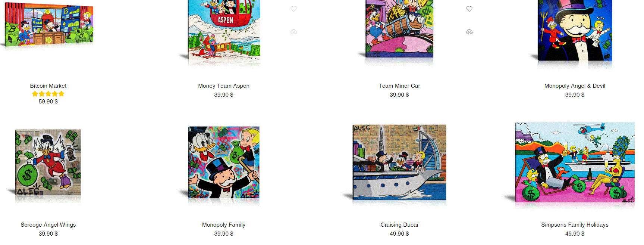The width and height of the screenshot is (644, 245).
Task: Compare Money Team Aspen using scales icon
Action: click(x=294, y=32)
